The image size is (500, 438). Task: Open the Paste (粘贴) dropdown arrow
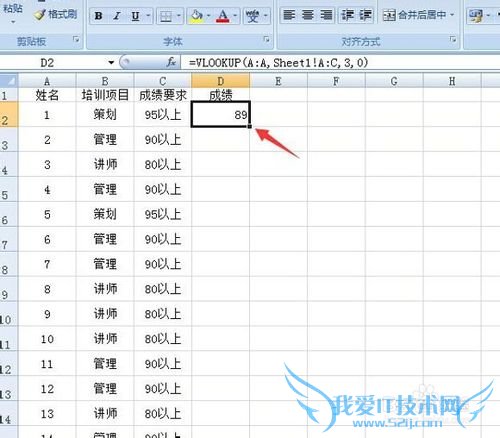pos(13,22)
